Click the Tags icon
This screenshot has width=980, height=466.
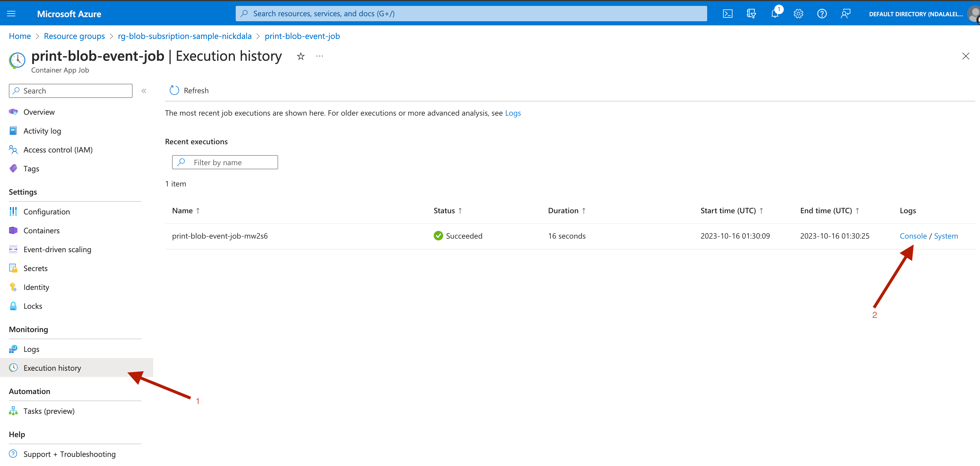click(x=13, y=168)
